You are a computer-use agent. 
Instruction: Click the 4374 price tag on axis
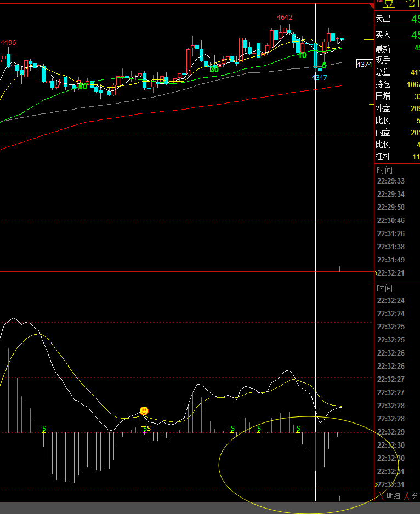point(364,64)
